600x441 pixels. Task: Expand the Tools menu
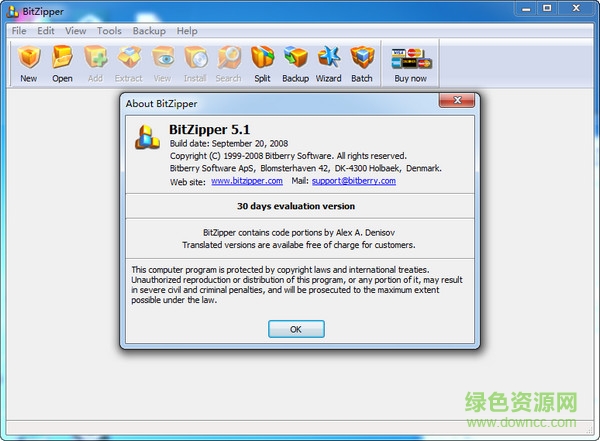click(x=109, y=31)
